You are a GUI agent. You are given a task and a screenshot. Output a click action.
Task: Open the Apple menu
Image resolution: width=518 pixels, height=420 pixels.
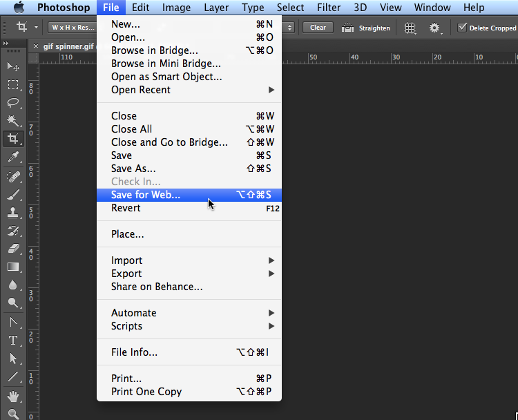19,8
